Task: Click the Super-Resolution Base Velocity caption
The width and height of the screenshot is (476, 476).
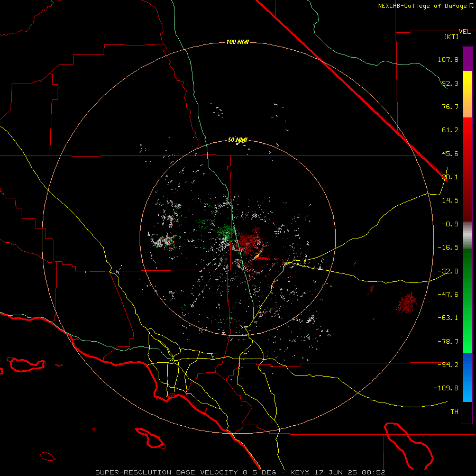Action: click(241, 472)
